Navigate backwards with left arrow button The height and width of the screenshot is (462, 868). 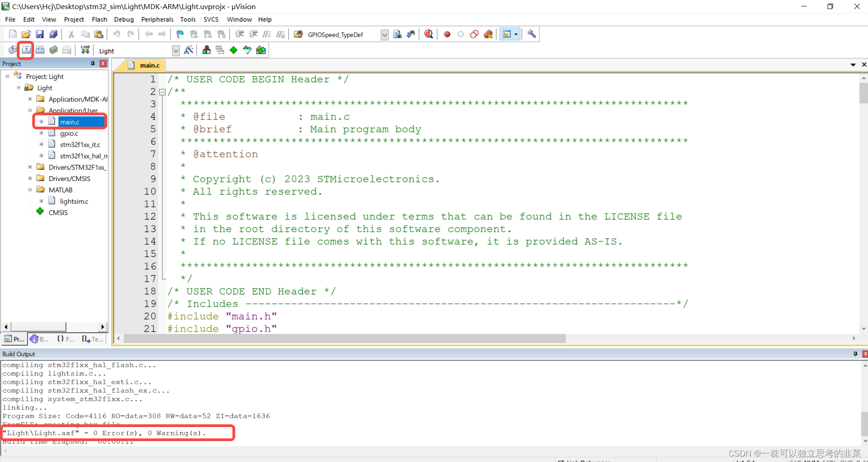(149, 34)
